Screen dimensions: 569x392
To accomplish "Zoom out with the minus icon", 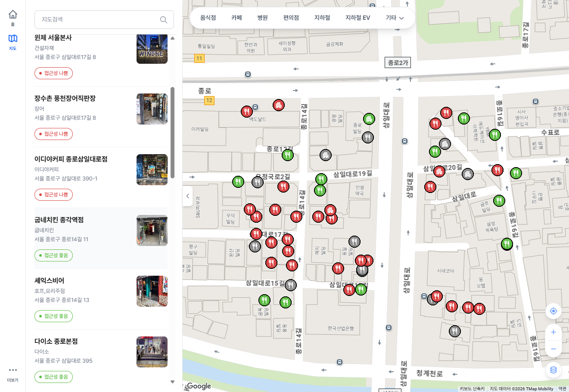I will click(553, 349).
